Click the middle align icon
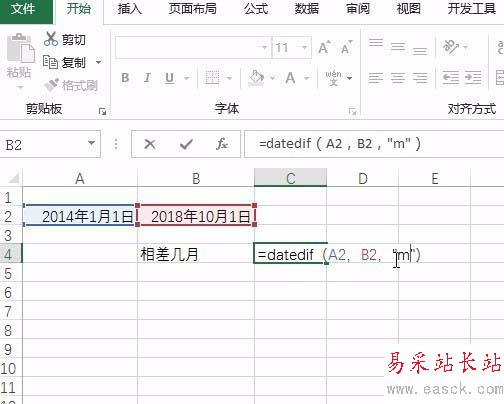 click(398, 47)
